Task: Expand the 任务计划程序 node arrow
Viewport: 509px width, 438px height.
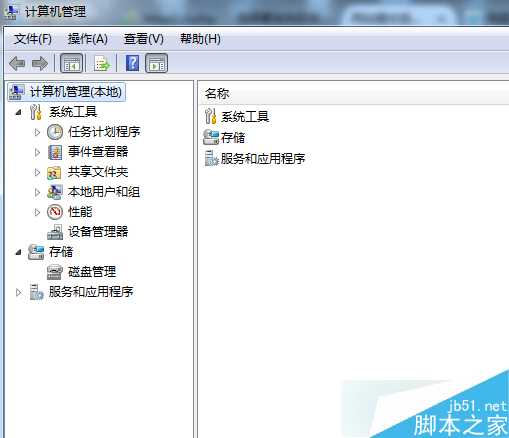Action: point(37,132)
